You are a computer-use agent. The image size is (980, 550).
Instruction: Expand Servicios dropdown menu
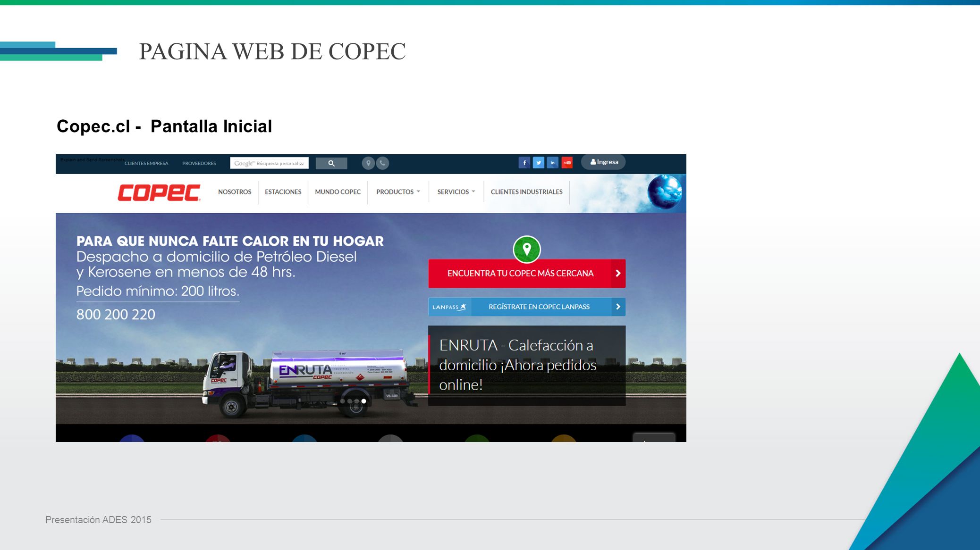(x=456, y=192)
